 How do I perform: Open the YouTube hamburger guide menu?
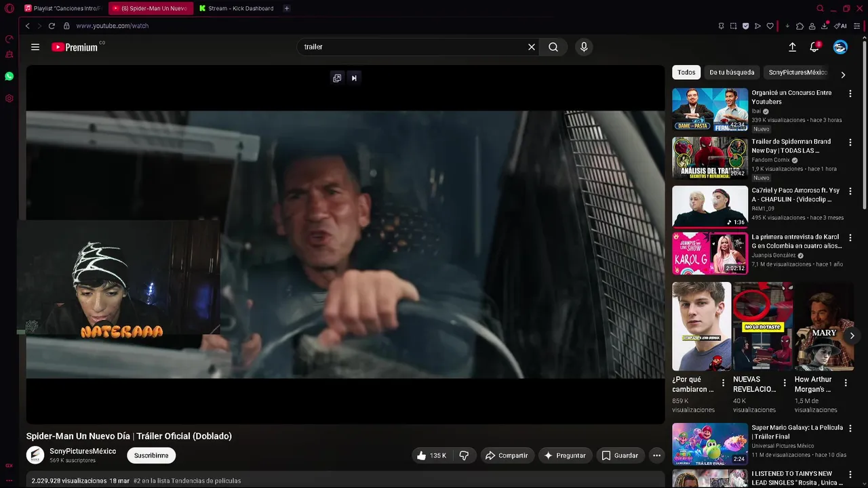tap(35, 47)
